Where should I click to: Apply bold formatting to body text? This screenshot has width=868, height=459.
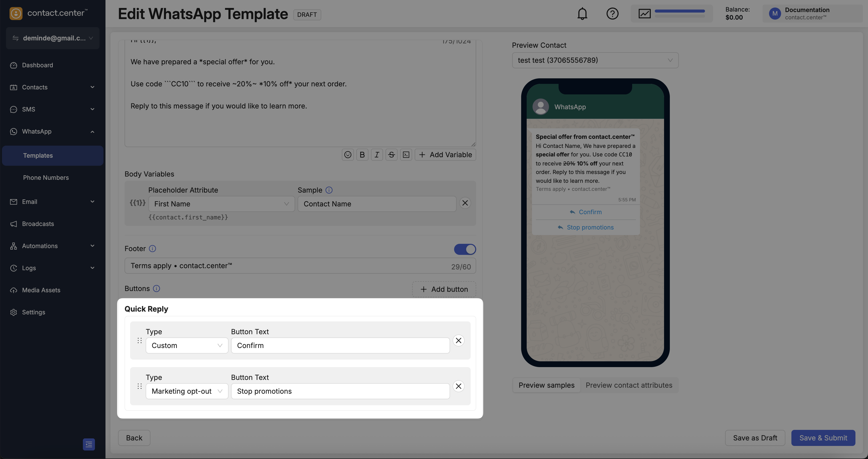coord(362,155)
